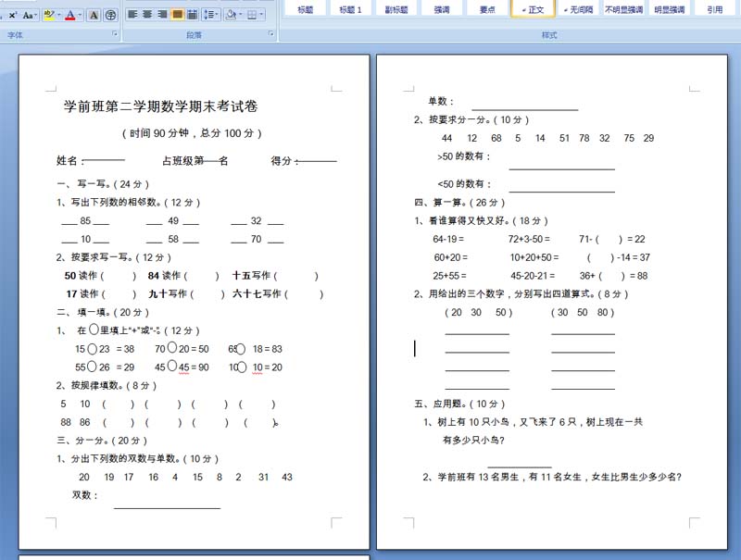741x560 pixels.
Task: Click the 学前班有13名男生 question line
Action: coord(552,478)
